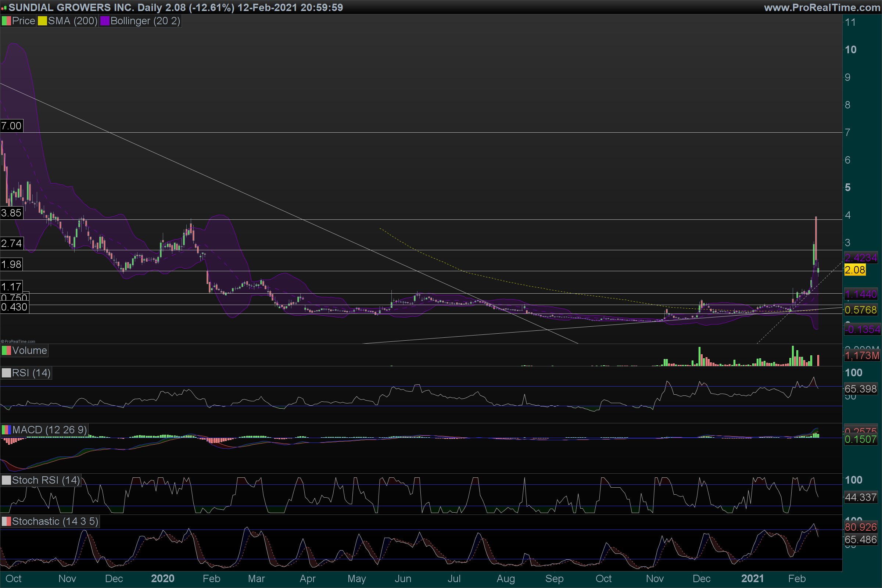Click the purple Bollinger color swatch
Viewport: 882px width, 588px height.
105,21
